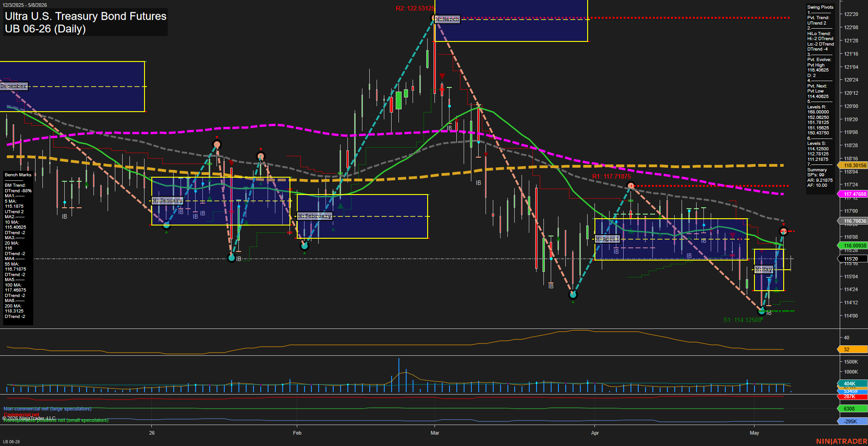Image resolution: width=868 pixels, height=446 pixels.
Task: Select the M:March monthly label
Action: click(447, 19)
